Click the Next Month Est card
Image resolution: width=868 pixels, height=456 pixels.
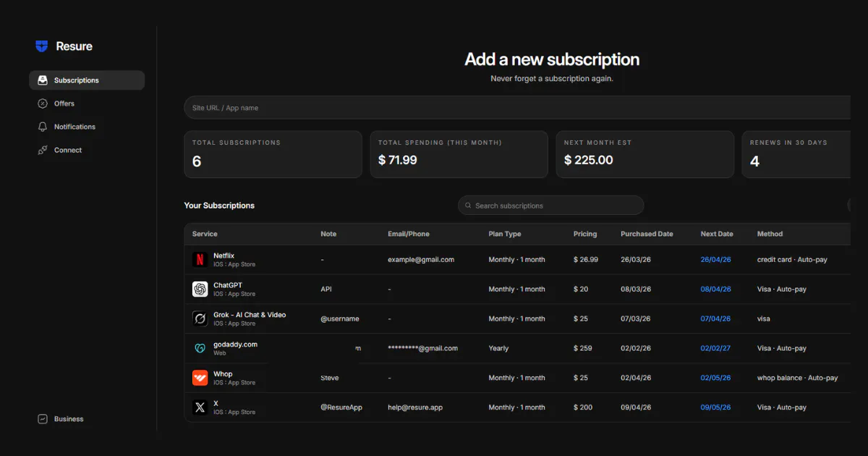[644, 154]
